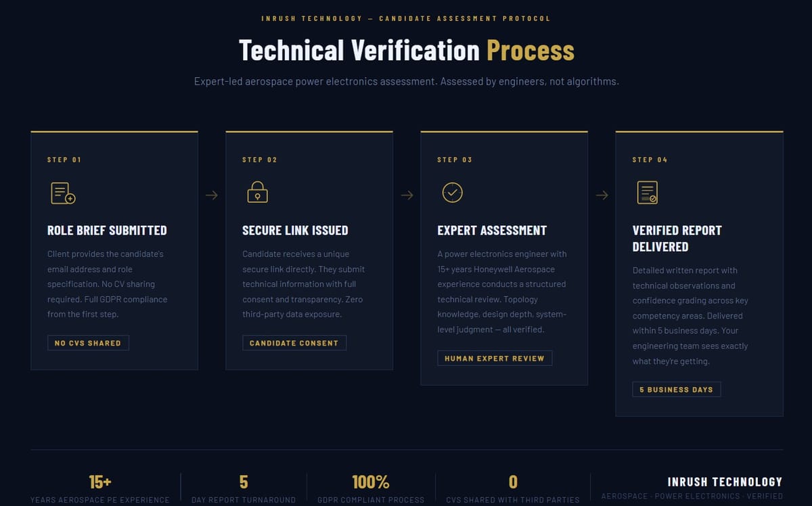Image resolution: width=812 pixels, height=506 pixels.
Task: Select the padlock icon under Step 02
Action: (x=256, y=192)
